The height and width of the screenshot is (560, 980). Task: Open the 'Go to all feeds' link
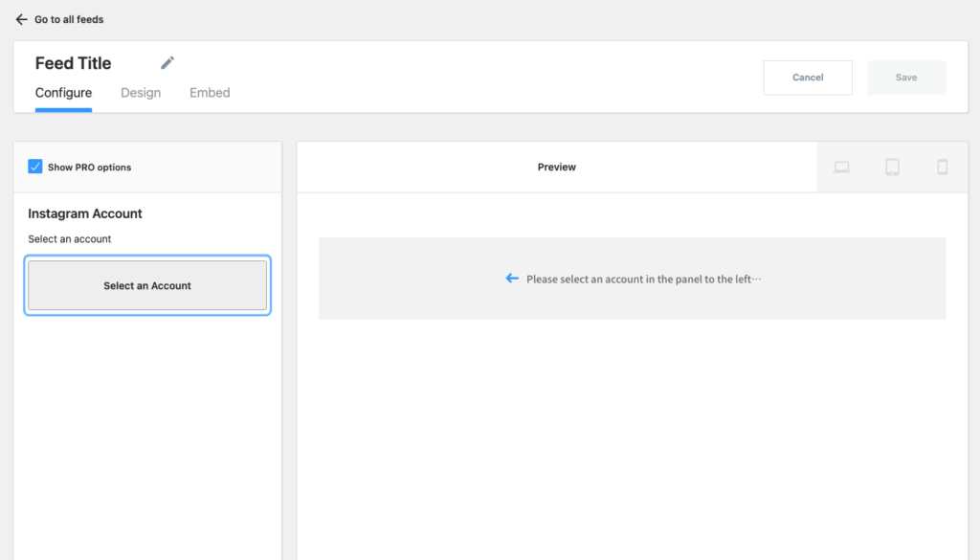point(69,19)
